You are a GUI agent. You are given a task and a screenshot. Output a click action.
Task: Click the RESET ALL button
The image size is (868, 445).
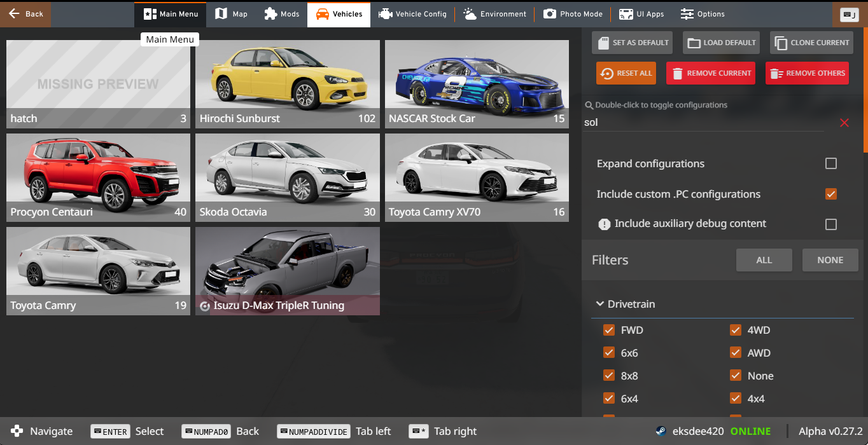click(x=626, y=73)
